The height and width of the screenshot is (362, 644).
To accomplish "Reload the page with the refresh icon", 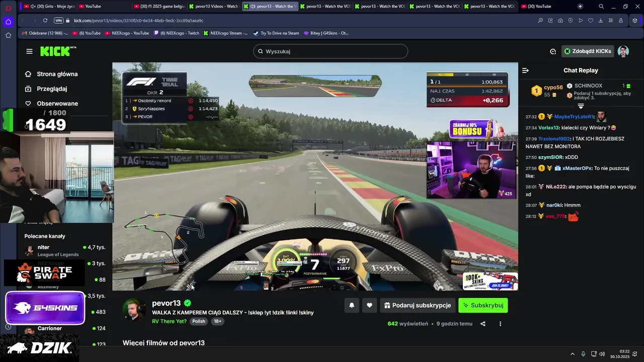I will click(x=45, y=21).
